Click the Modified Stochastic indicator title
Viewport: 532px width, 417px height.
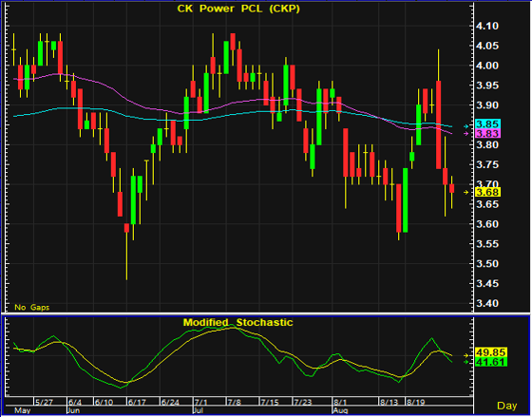click(x=237, y=322)
